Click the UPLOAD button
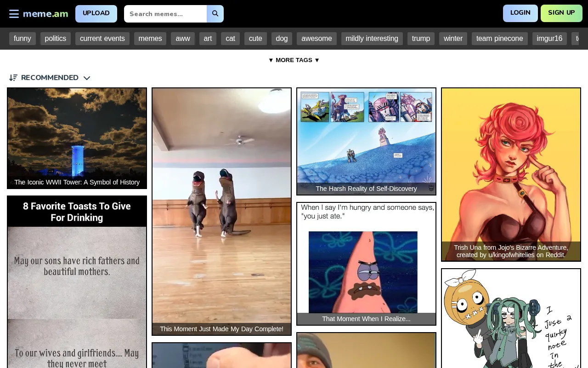The width and height of the screenshot is (588, 368). click(x=96, y=14)
